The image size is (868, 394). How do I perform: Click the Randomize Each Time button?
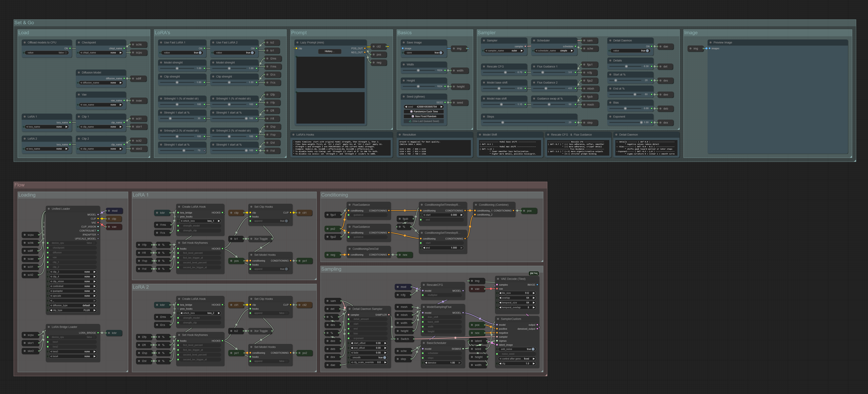(424, 112)
